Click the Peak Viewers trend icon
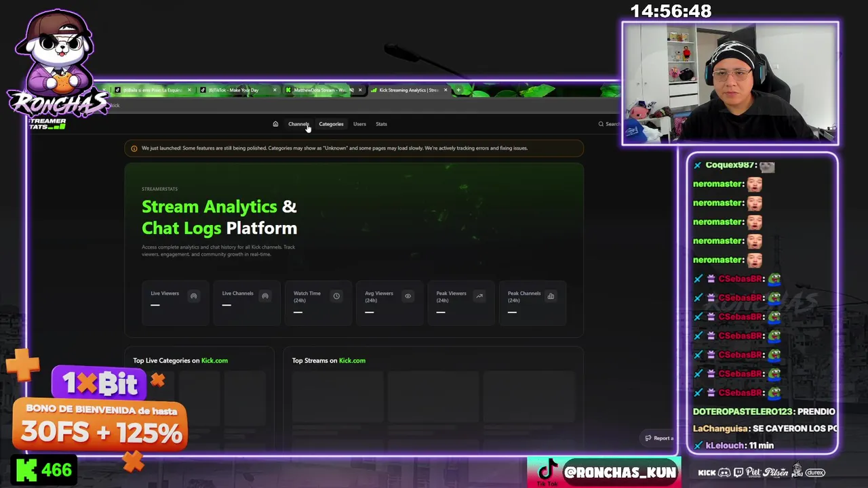 point(479,296)
